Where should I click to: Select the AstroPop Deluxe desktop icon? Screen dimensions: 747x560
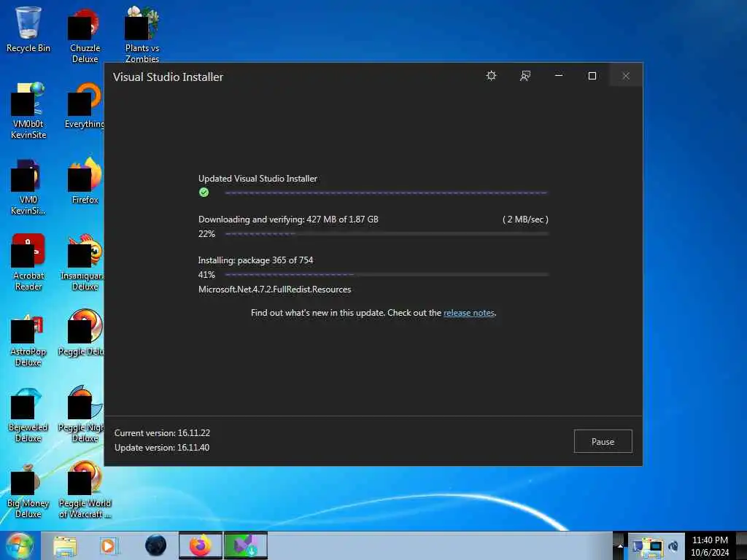click(x=28, y=338)
